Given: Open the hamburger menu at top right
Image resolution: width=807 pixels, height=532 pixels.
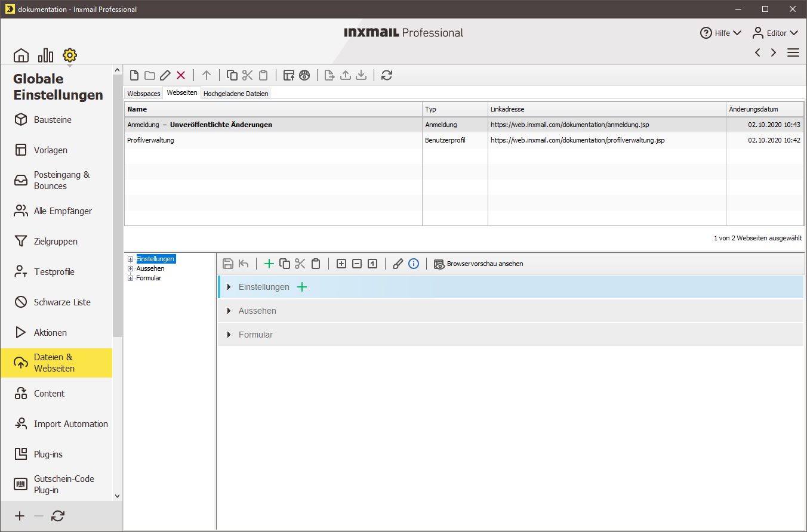Looking at the screenshot, I should point(793,52).
